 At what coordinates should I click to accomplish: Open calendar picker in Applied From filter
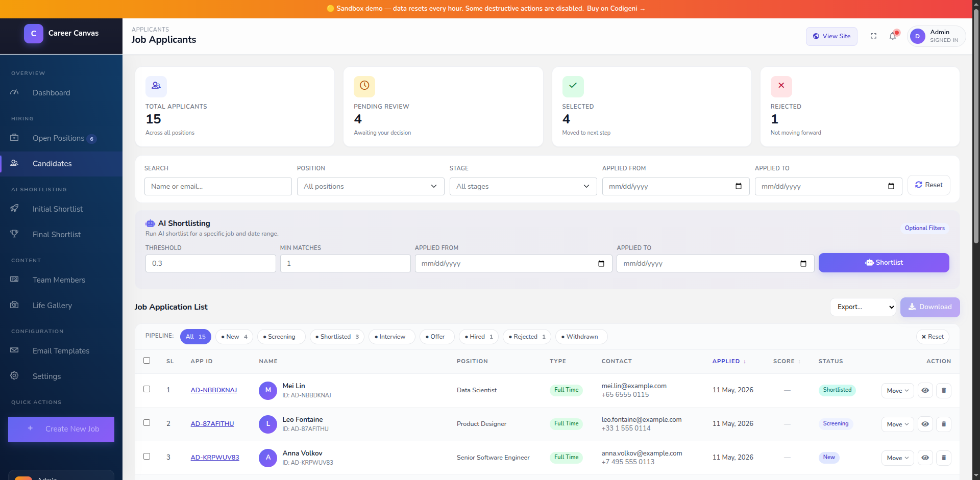tap(738, 186)
